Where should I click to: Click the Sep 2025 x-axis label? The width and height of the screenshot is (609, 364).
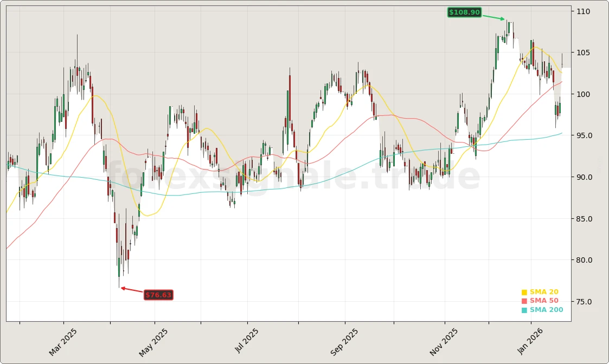(x=344, y=342)
